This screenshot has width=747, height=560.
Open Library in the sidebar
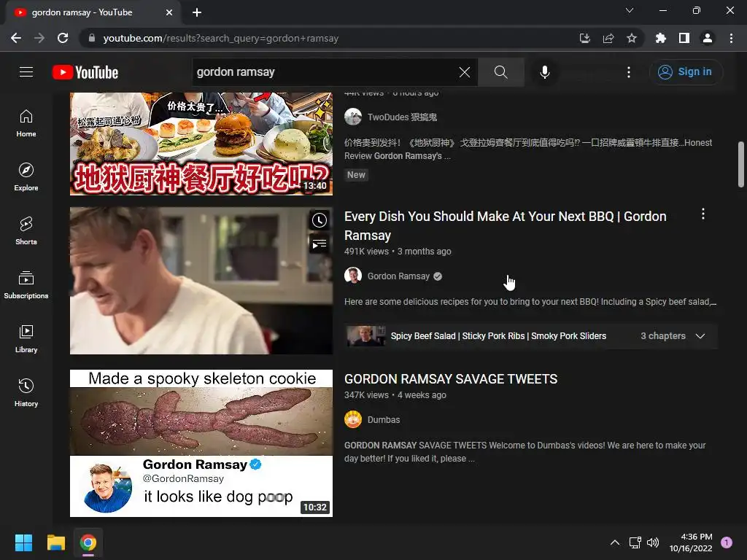(26, 338)
